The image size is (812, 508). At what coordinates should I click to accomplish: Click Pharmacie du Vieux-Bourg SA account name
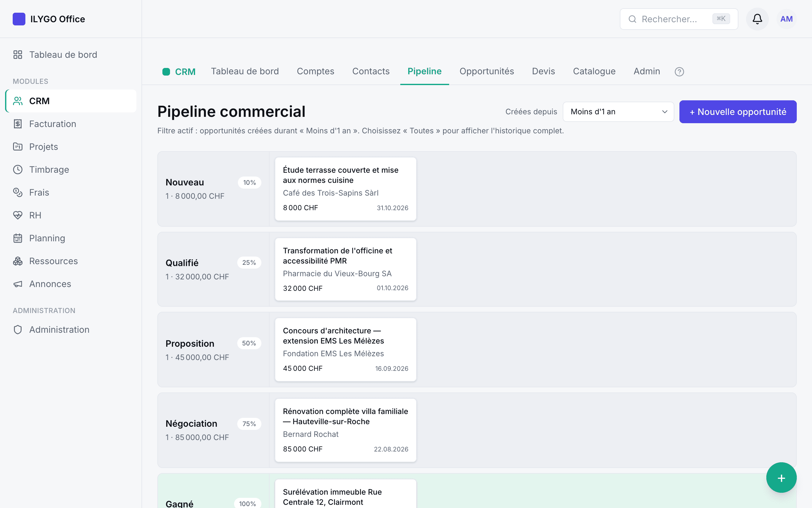coord(337,273)
